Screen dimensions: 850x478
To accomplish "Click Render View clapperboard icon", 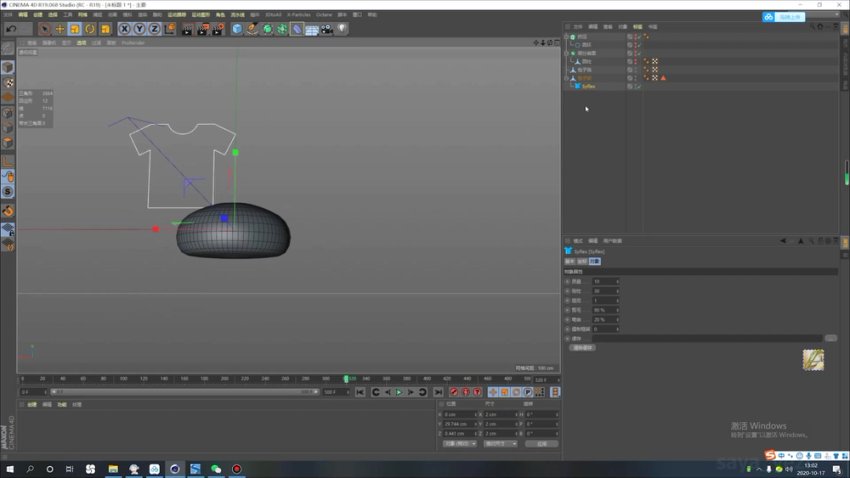I will [187, 29].
